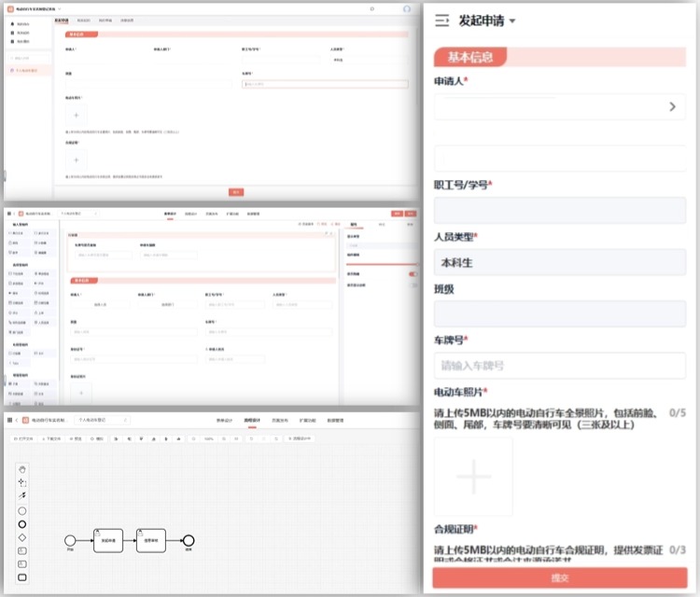Switch to 流程设计 tab in flow designer
The width and height of the screenshot is (700, 597).
point(251,421)
